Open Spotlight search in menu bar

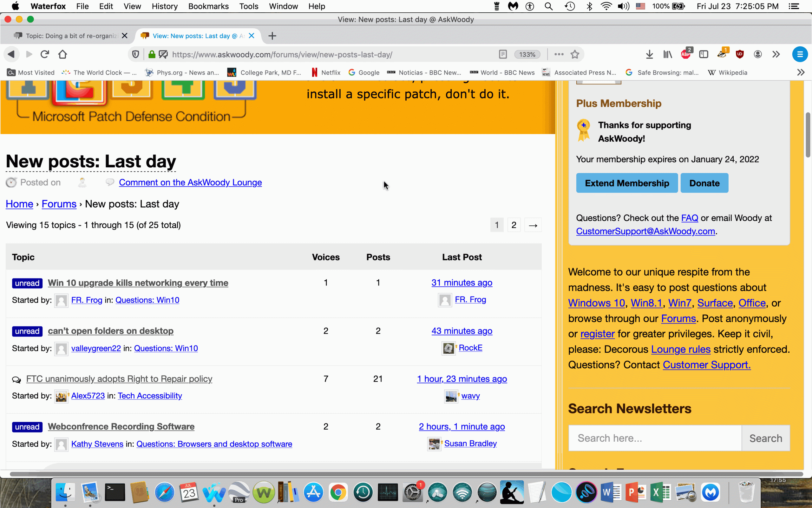(549, 6)
